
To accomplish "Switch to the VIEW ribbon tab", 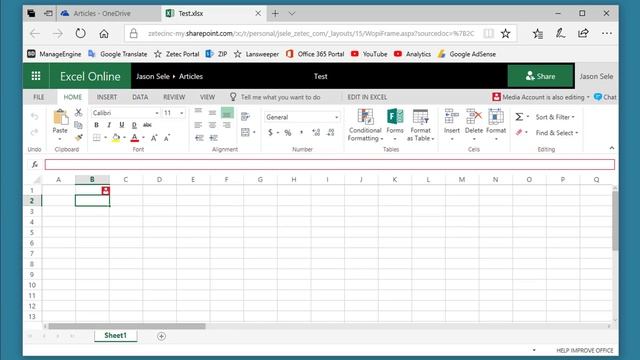I will (207, 97).
